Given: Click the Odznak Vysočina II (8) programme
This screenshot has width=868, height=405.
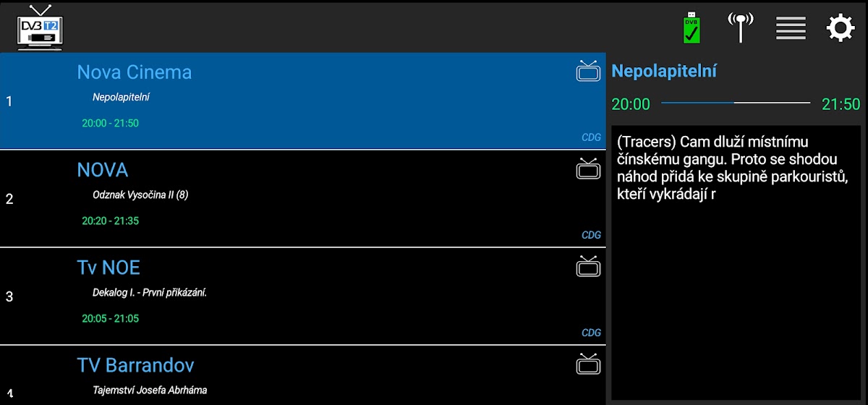Looking at the screenshot, I should 140,195.
